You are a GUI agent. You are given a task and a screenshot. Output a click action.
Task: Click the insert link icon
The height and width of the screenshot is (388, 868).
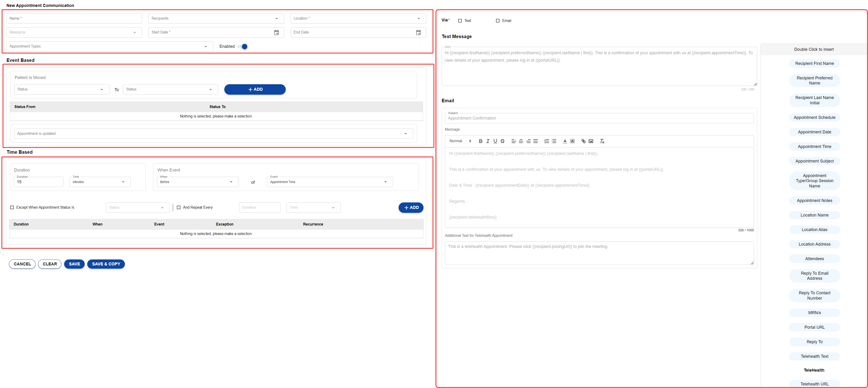[x=583, y=141]
